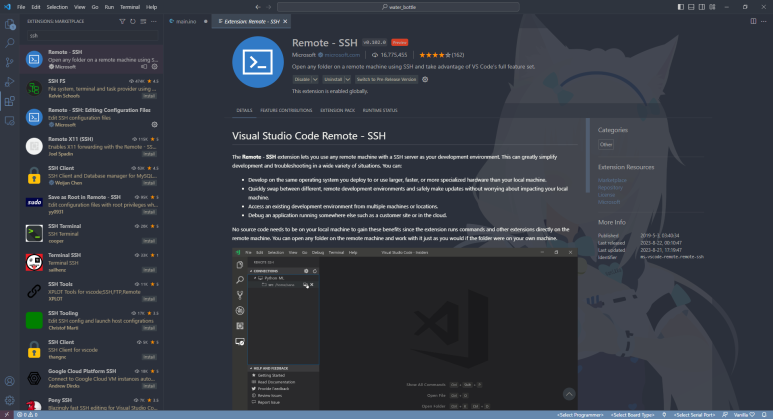Image resolution: width=773 pixels, height=419 pixels.
Task: Click the Uninstall button
Action: tap(333, 79)
